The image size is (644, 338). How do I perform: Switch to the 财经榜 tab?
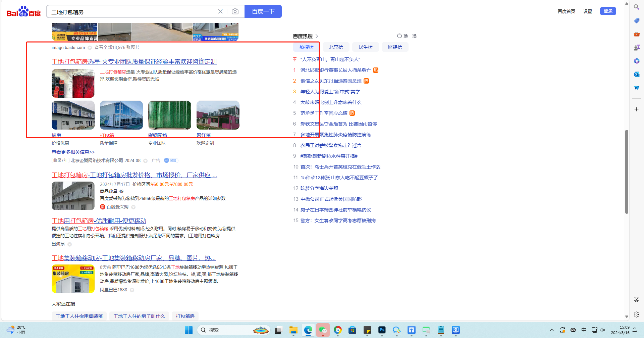tap(395, 47)
